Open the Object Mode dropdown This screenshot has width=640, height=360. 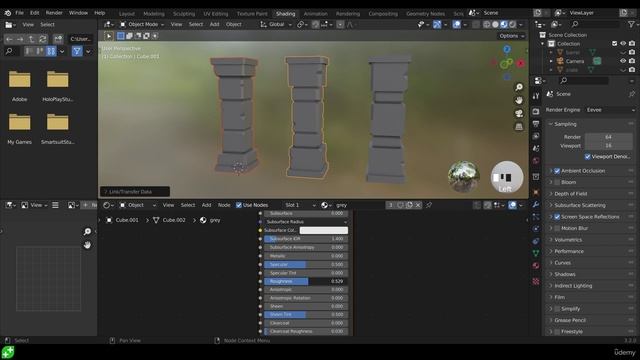141,24
